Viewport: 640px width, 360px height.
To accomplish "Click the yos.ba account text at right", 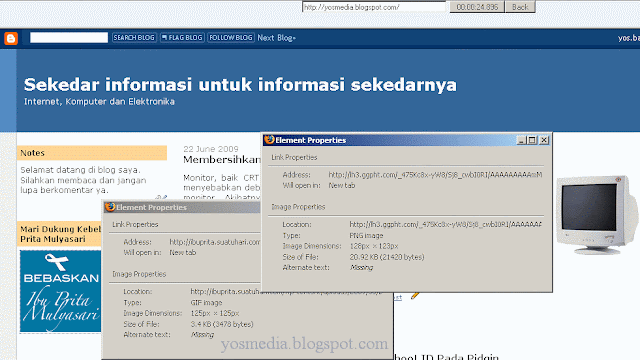I will click(x=629, y=38).
